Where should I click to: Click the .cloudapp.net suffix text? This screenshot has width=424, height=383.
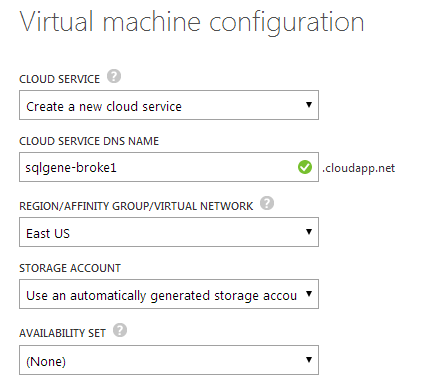(x=358, y=168)
